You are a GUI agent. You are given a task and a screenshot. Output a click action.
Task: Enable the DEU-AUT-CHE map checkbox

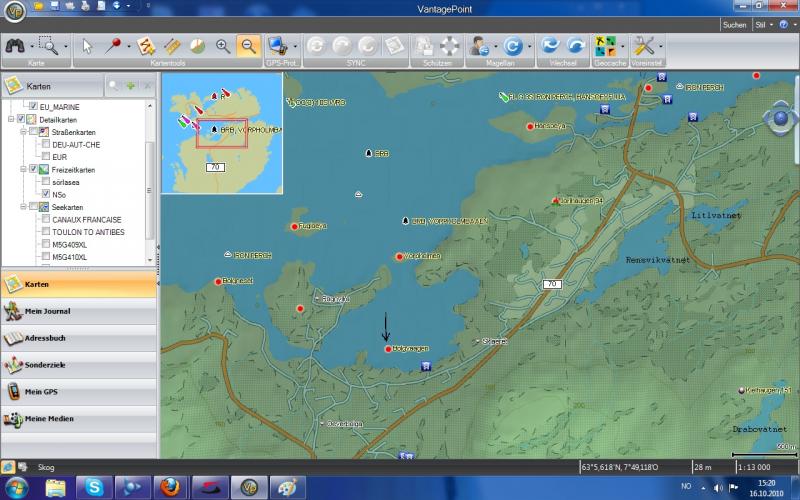[x=45, y=144]
